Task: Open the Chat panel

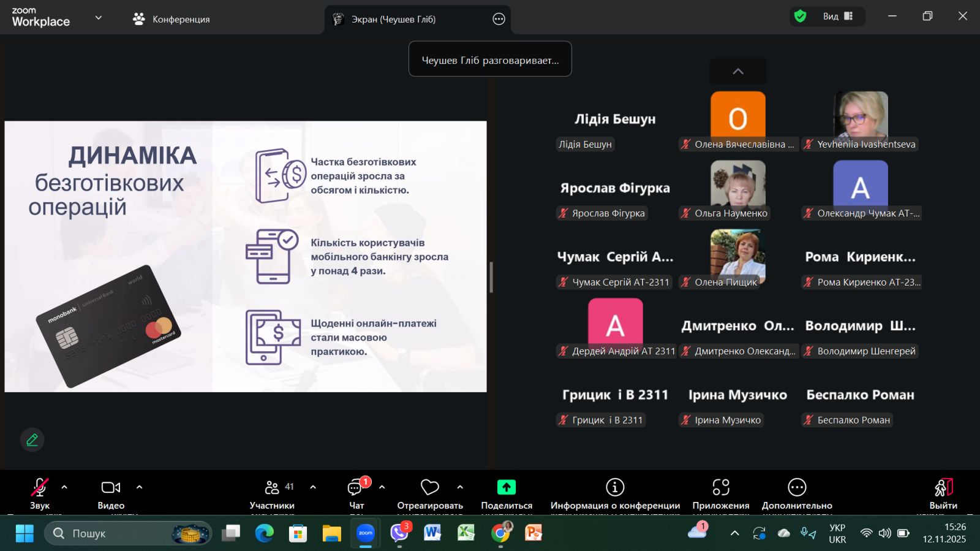Action: pyautogui.click(x=356, y=488)
